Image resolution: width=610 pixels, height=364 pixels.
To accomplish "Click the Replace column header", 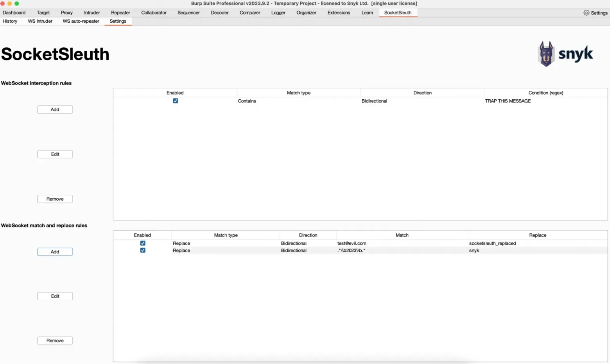I will [x=538, y=235].
